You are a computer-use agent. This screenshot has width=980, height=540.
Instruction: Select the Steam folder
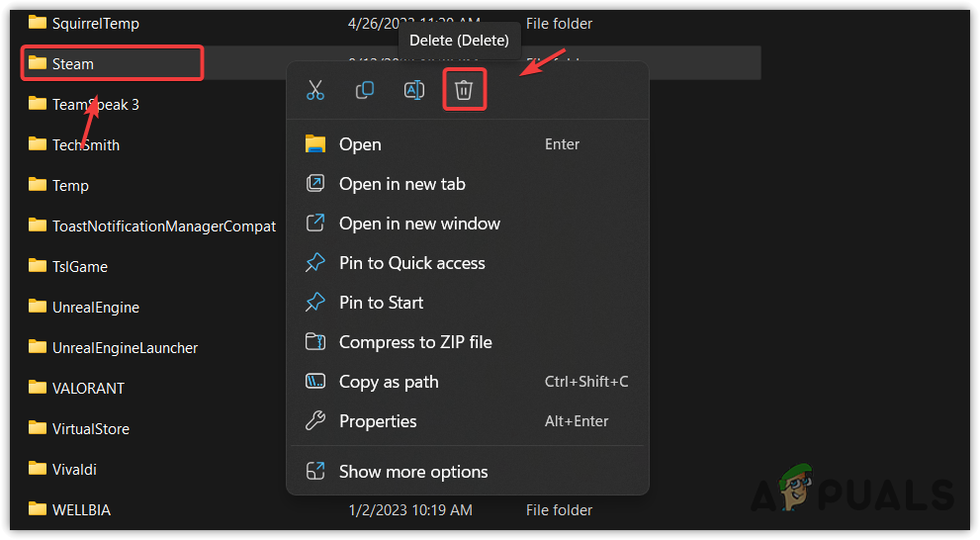[x=73, y=63]
